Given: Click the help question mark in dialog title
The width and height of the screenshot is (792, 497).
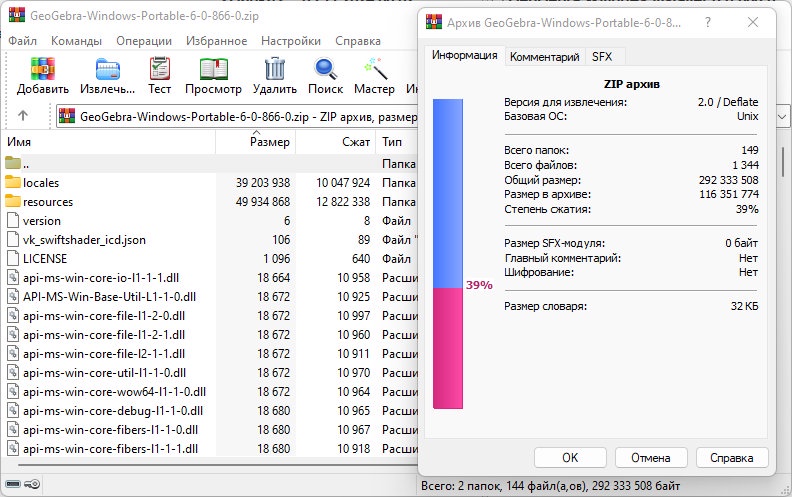Looking at the screenshot, I should pyautogui.click(x=708, y=22).
